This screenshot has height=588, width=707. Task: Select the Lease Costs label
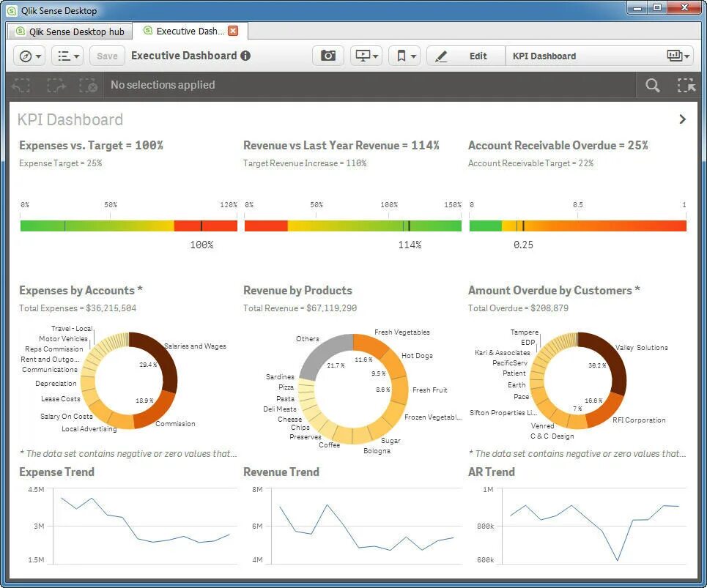coord(60,399)
